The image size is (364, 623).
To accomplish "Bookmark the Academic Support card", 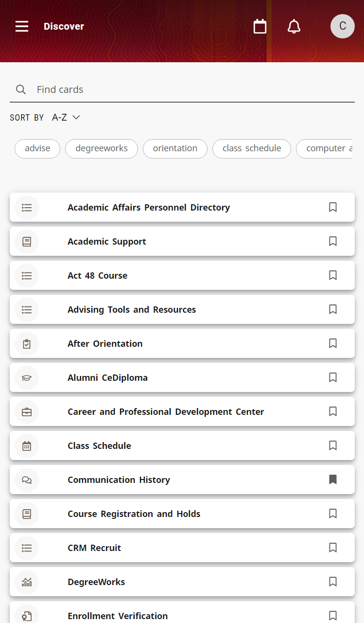I will click(x=333, y=241).
